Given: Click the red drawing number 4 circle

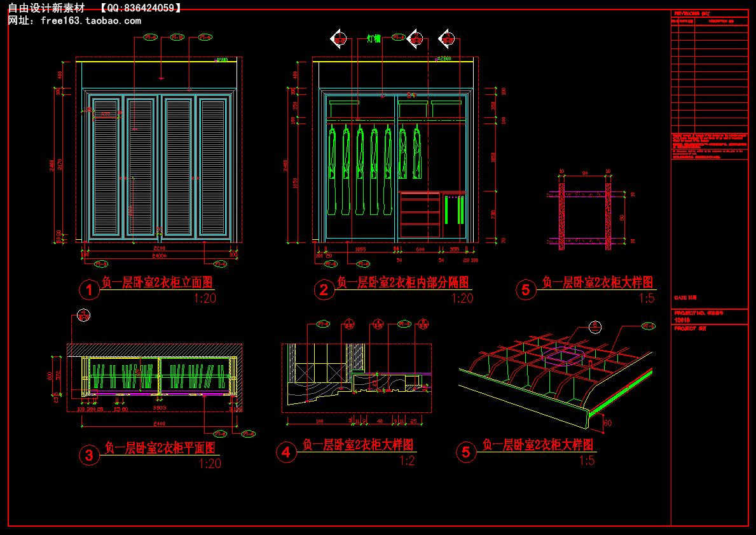Looking at the screenshot, I should coord(286,452).
